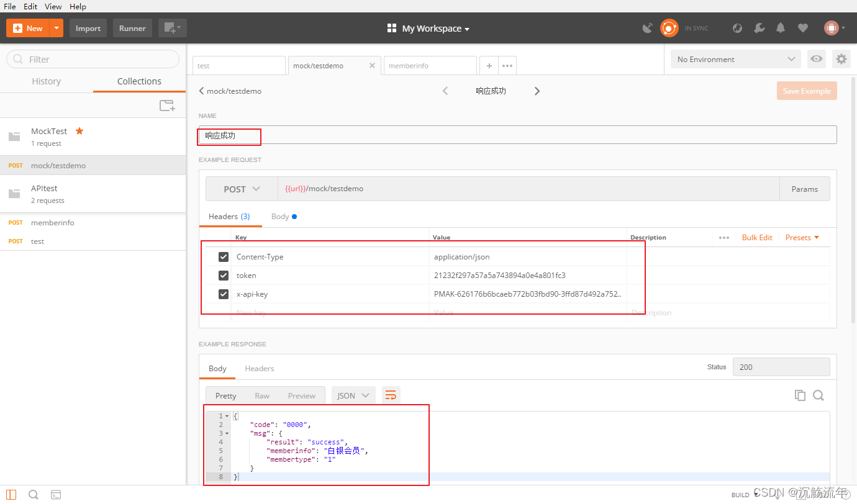
Task: Click the Status code field
Action: click(x=781, y=367)
